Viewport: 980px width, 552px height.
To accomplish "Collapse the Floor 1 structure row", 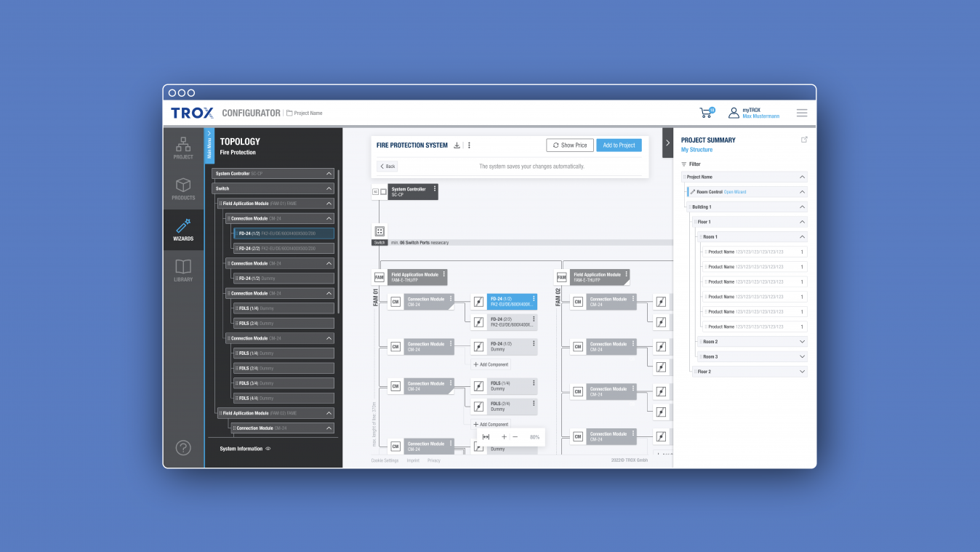I will [803, 222].
